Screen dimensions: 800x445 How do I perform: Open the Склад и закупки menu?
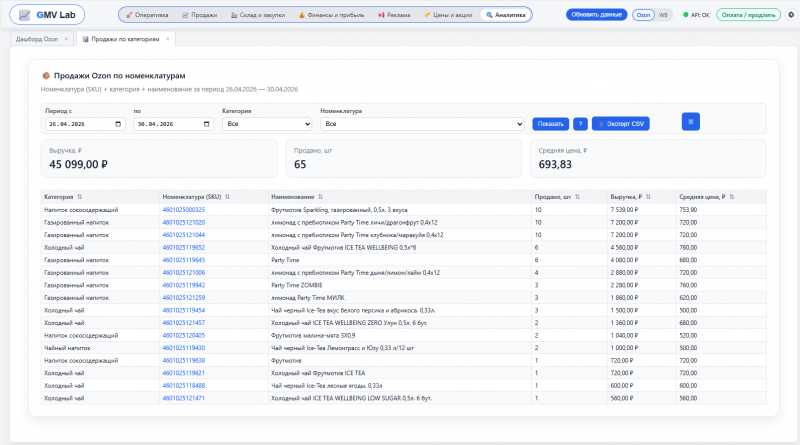pos(258,15)
